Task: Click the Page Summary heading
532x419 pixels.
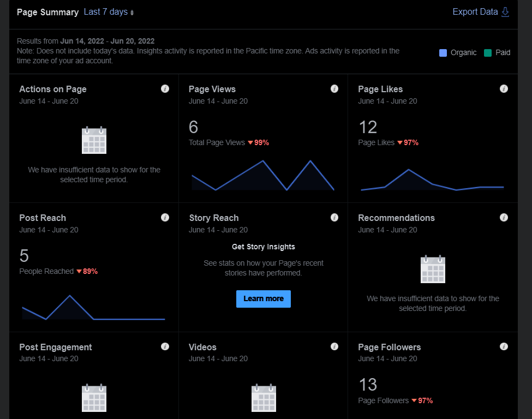Action: 48,12
